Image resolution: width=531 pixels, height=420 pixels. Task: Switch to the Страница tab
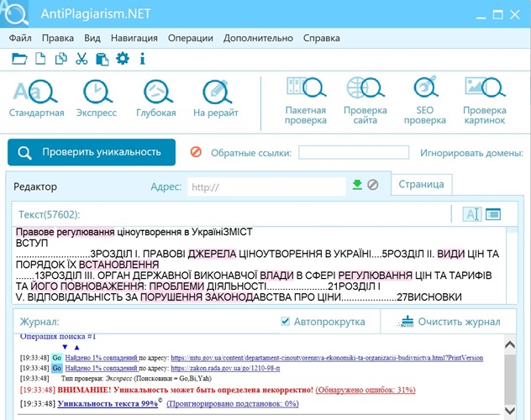422,185
